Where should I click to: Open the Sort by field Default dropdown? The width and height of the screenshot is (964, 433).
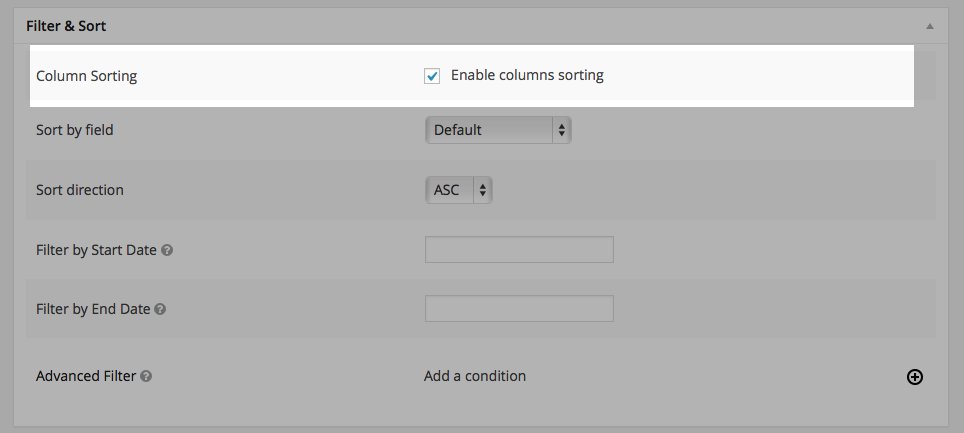tap(497, 130)
